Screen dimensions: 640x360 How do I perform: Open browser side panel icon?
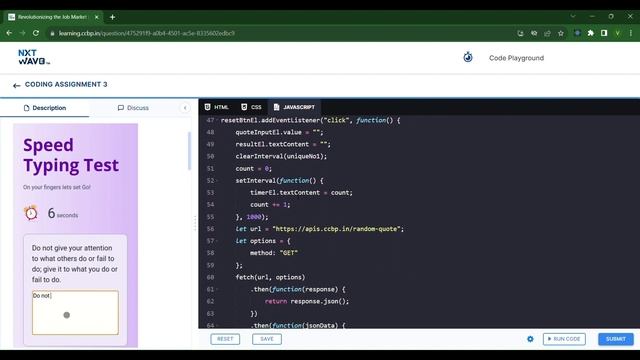[604, 33]
